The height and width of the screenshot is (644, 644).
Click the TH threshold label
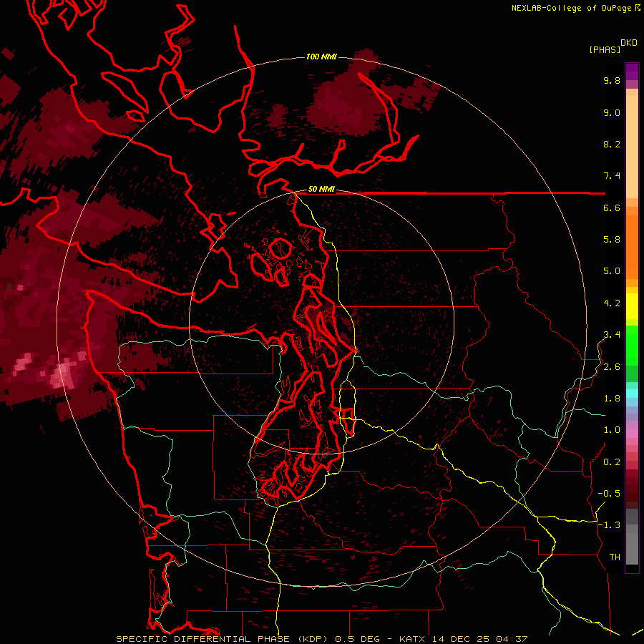[x=615, y=557]
